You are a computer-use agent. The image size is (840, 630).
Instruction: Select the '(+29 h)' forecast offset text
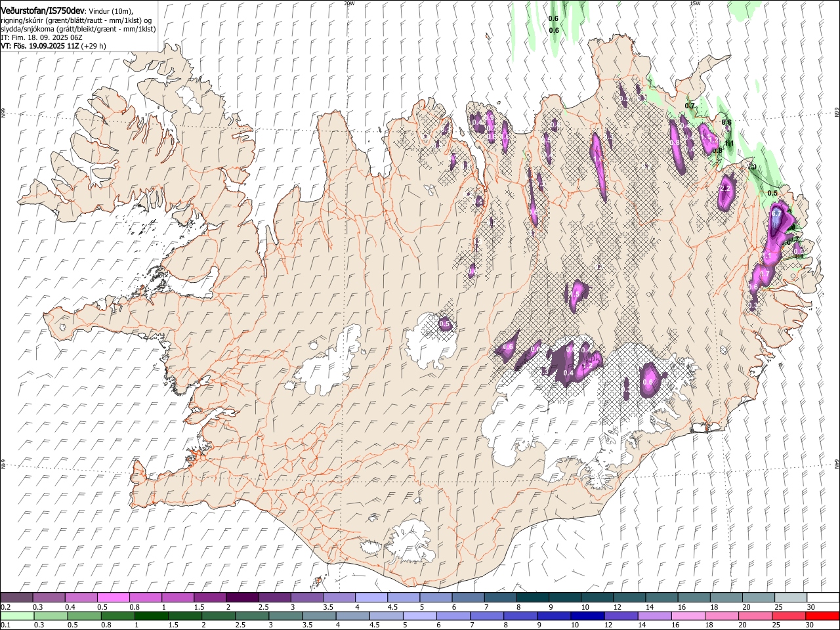94,46
